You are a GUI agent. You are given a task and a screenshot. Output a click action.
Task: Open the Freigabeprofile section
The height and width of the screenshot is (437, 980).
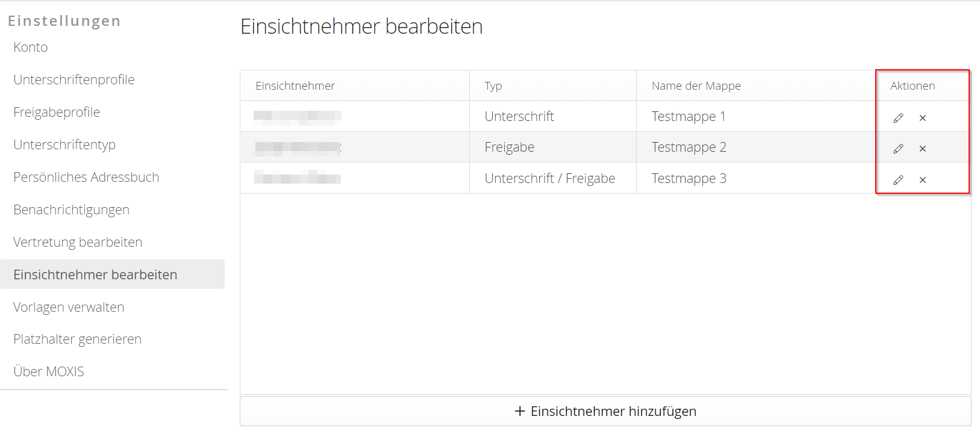pyautogui.click(x=56, y=111)
